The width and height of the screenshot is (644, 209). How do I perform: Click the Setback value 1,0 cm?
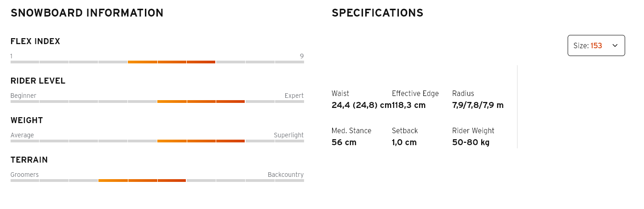[404, 142]
